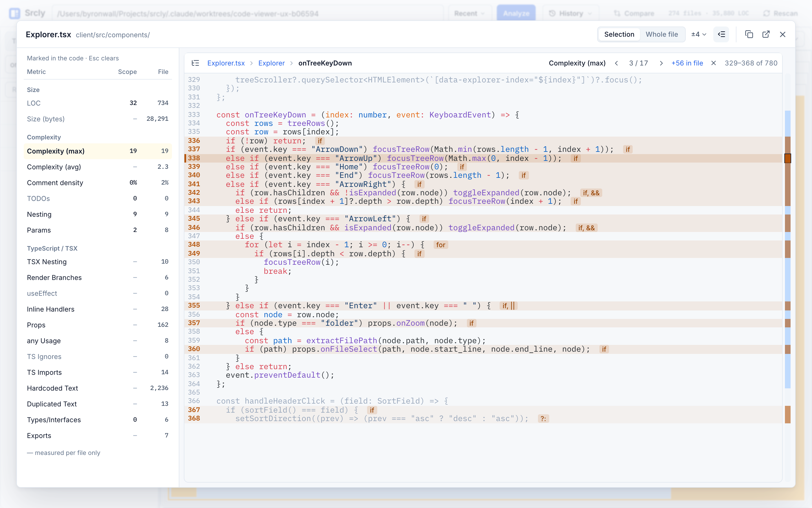812x508 pixels.
Task: Open the Recent dropdown
Action: point(469,14)
